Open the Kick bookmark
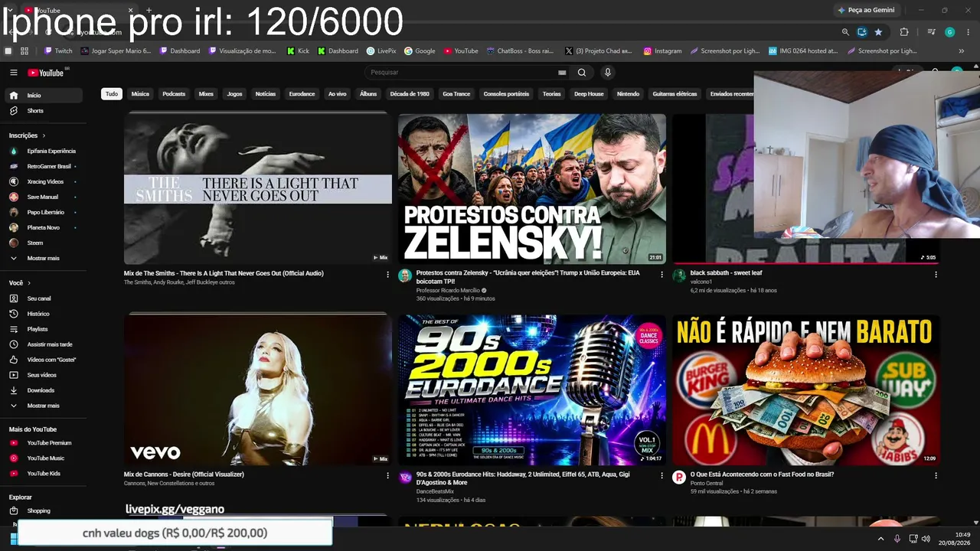 pos(298,51)
